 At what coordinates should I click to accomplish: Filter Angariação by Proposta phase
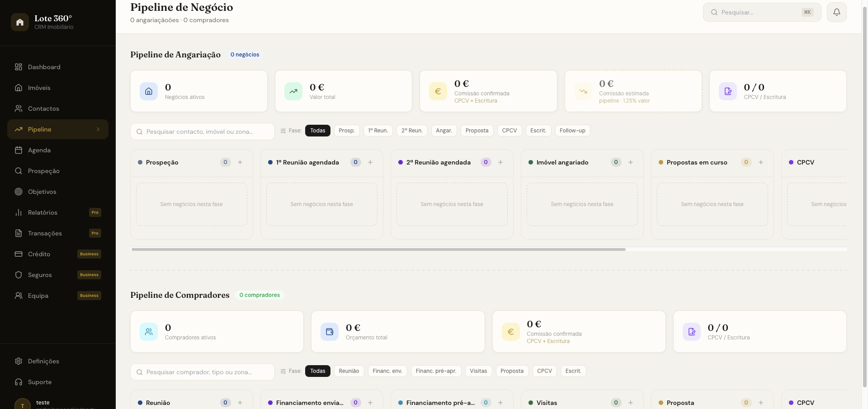click(x=477, y=131)
